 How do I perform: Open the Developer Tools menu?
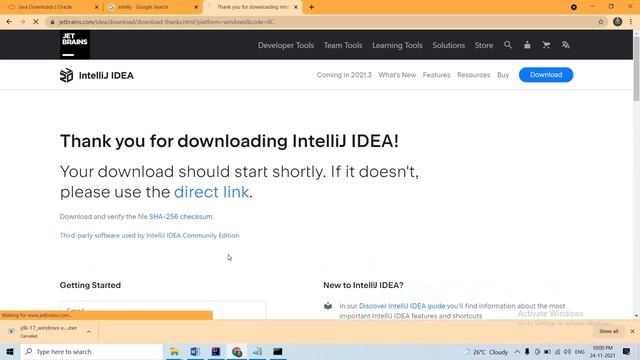click(286, 45)
